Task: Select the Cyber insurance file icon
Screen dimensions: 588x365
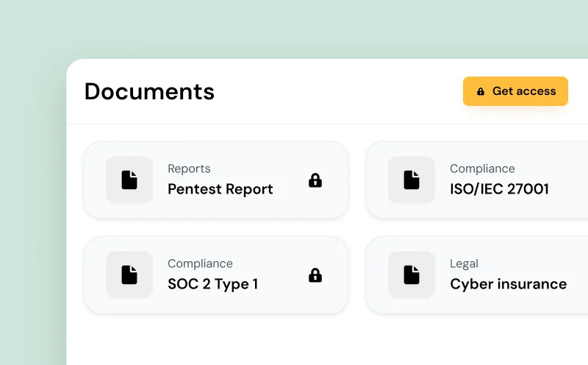Action: coord(412,274)
